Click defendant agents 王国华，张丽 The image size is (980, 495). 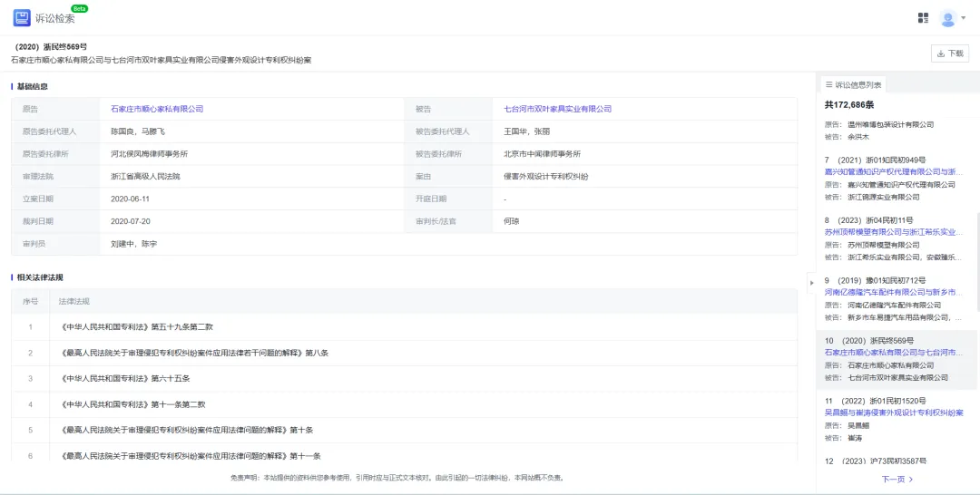(527, 131)
